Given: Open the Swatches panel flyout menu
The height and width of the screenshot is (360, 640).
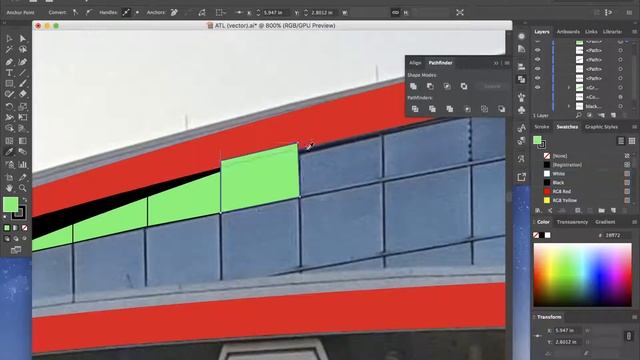Looking at the screenshot, I should click(x=634, y=127).
